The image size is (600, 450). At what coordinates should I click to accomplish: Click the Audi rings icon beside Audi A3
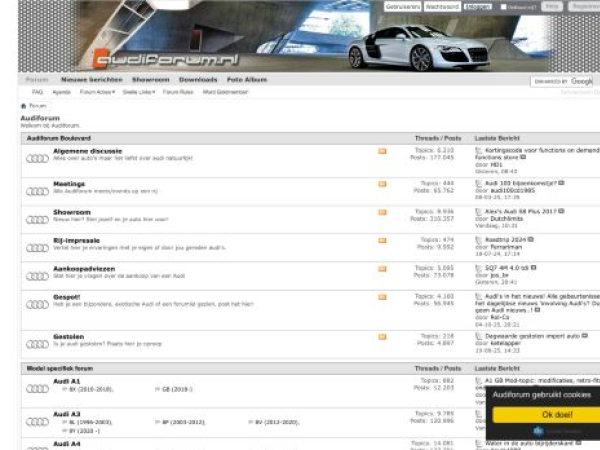[x=37, y=422]
